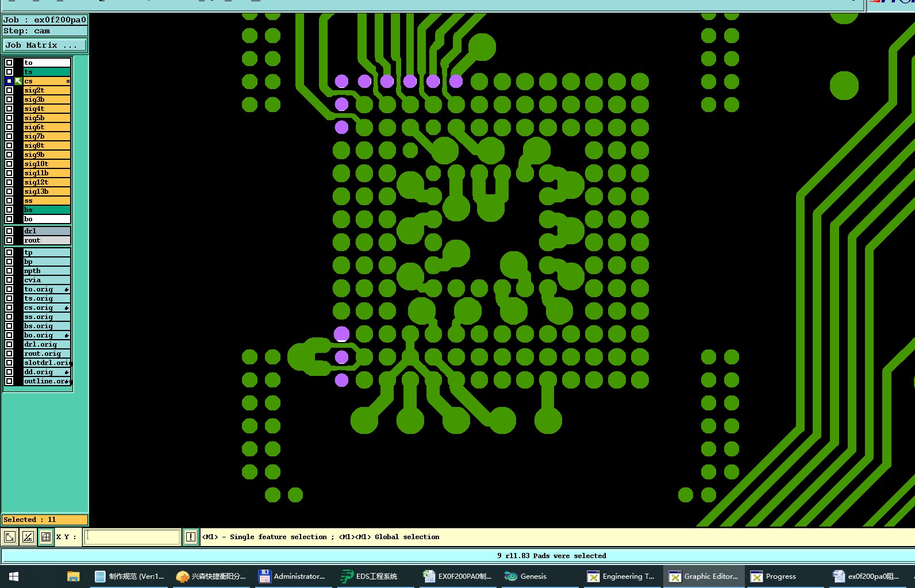The width and height of the screenshot is (915, 588).
Task: Open the Job Matrix dialog
Action: 45,45
